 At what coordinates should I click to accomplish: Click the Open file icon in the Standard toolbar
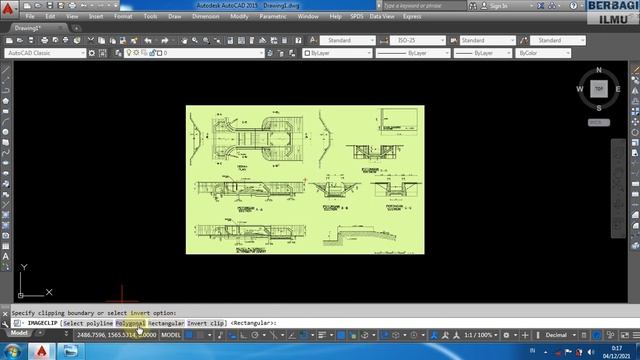coord(20,40)
